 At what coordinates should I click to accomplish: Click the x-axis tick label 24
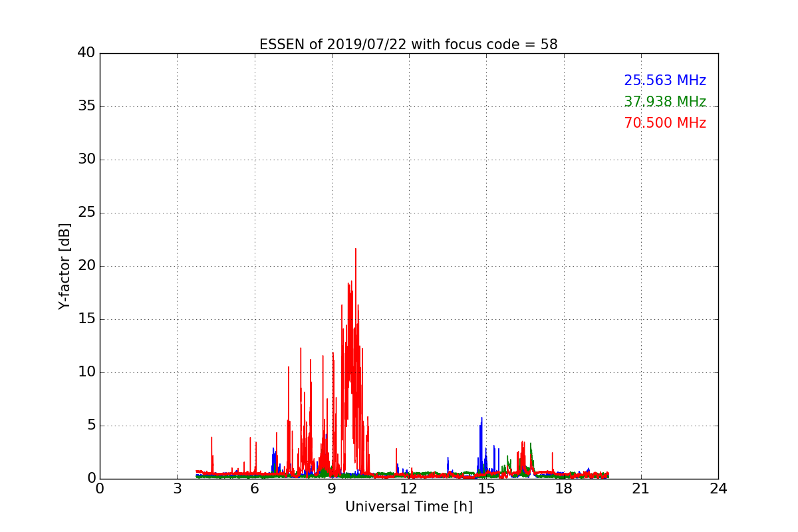click(x=718, y=488)
